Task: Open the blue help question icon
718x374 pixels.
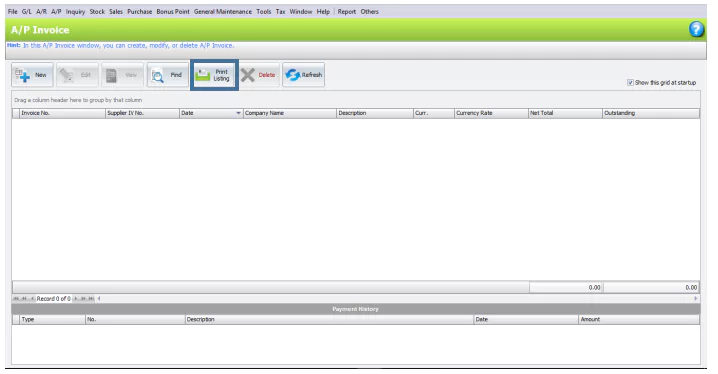Action: [x=696, y=29]
